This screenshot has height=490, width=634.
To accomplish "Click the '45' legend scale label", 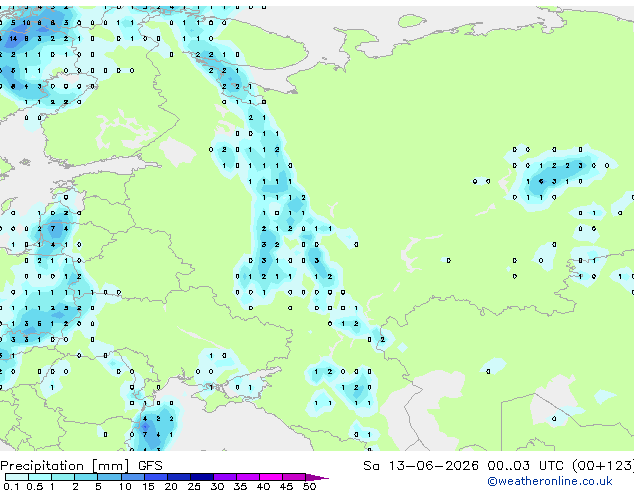I will (x=286, y=486).
